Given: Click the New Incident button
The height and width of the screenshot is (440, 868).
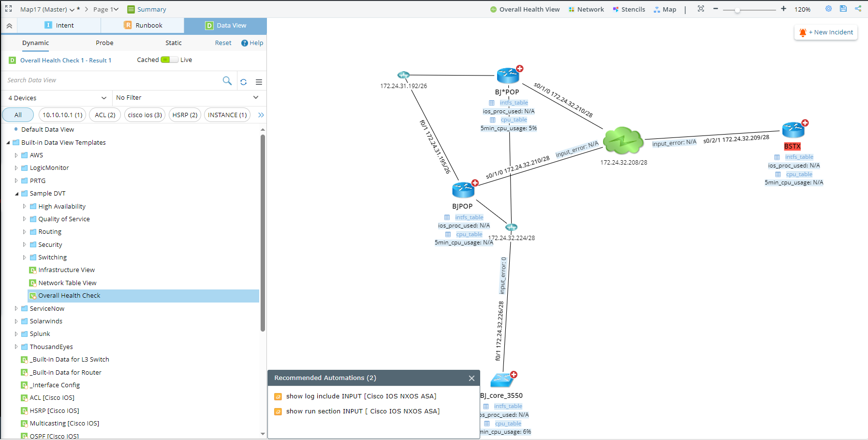Looking at the screenshot, I should point(826,32).
